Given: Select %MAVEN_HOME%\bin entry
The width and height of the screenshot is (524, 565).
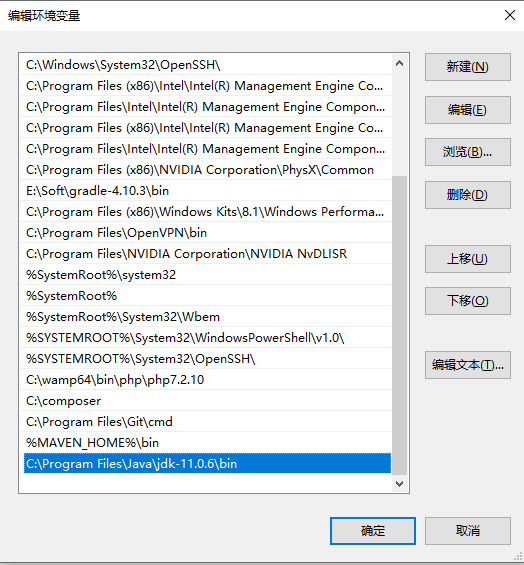Looking at the screenshot, I should 205,443.
